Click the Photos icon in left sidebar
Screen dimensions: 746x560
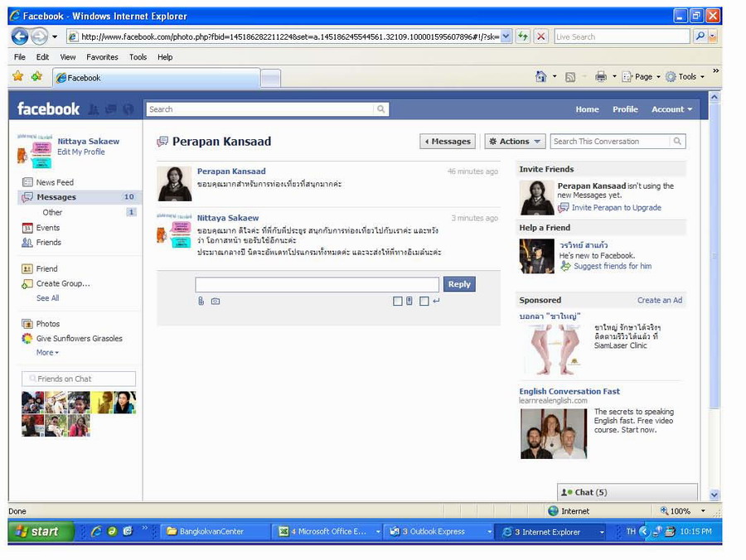(27, 324)
